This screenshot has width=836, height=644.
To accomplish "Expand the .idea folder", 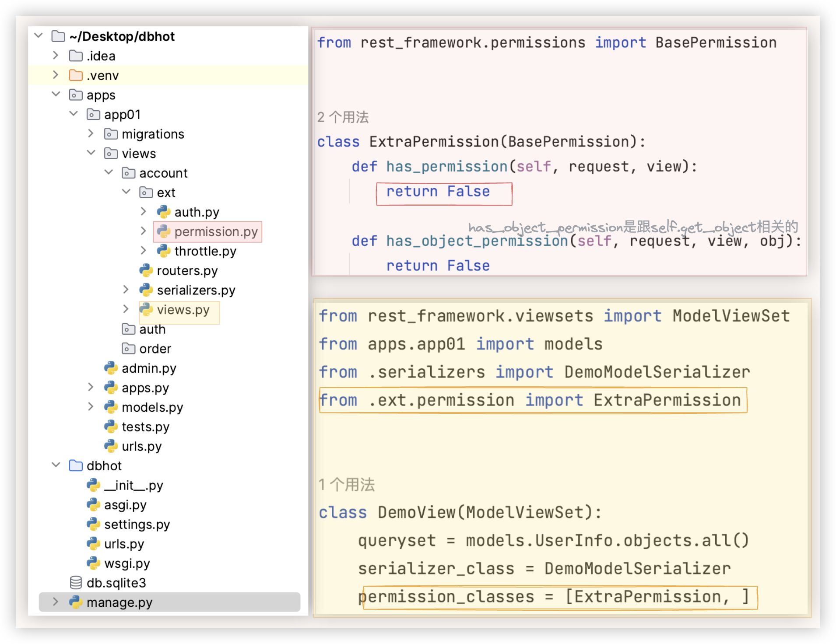I will point(56,56).
